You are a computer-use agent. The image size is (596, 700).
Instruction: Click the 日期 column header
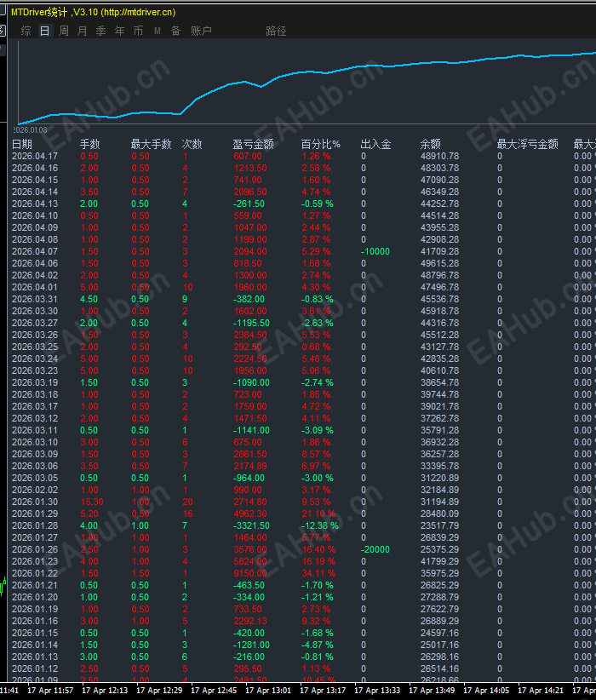[x=22, y=144]
